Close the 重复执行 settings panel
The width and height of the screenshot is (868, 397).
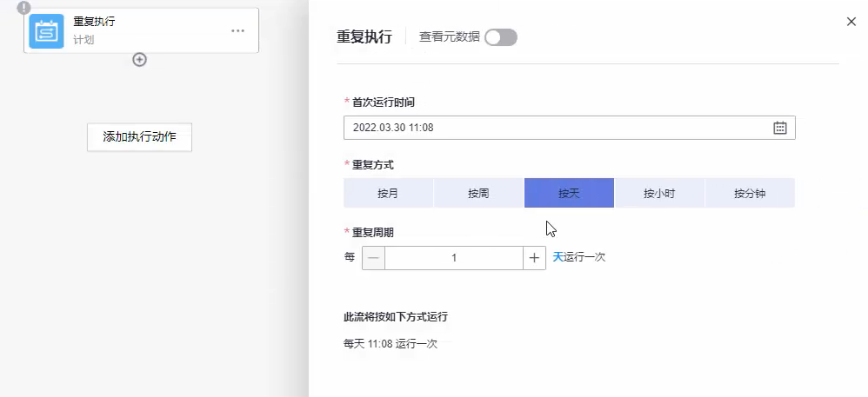[851, 22]
